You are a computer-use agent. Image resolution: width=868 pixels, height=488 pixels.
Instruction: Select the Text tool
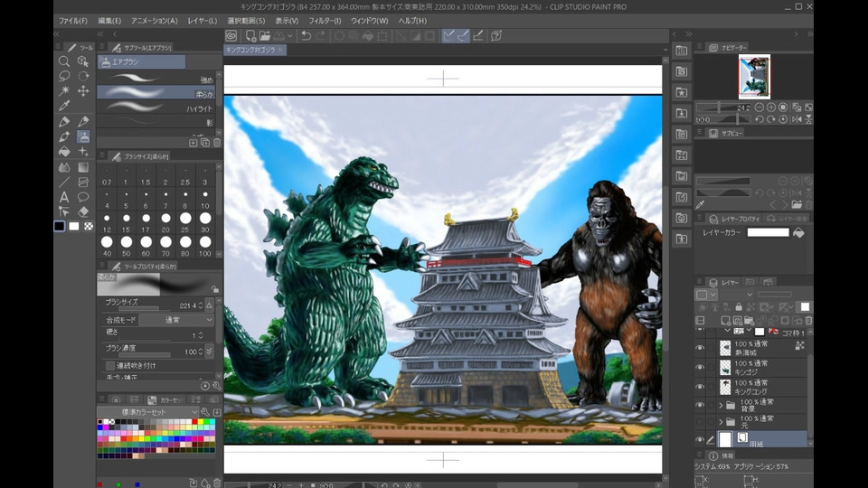click(x=64, y=196)
